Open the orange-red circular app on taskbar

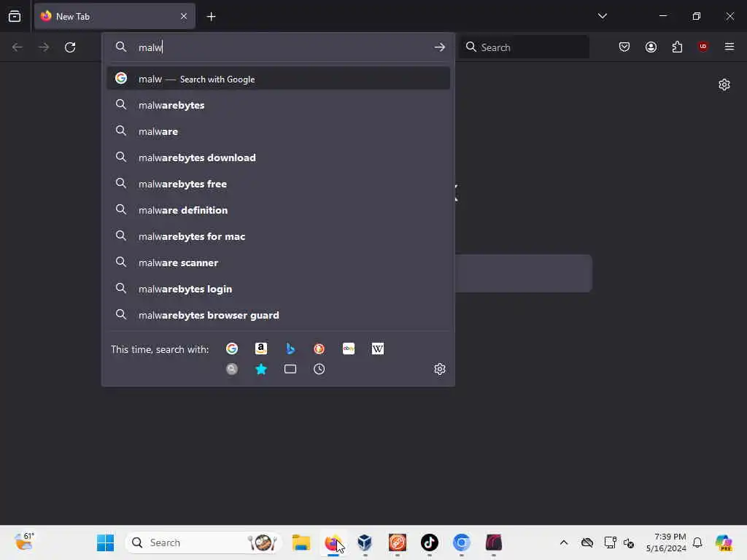click(x=398, y=542)
